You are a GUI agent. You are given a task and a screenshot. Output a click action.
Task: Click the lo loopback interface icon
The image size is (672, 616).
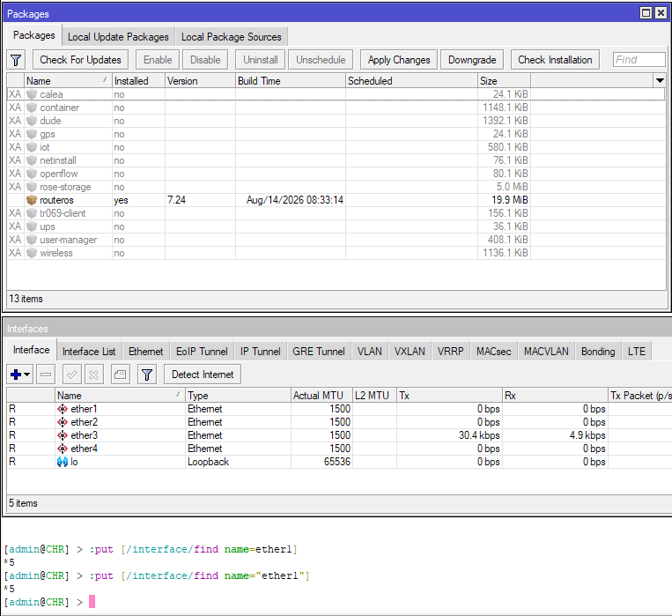[63, 462]
